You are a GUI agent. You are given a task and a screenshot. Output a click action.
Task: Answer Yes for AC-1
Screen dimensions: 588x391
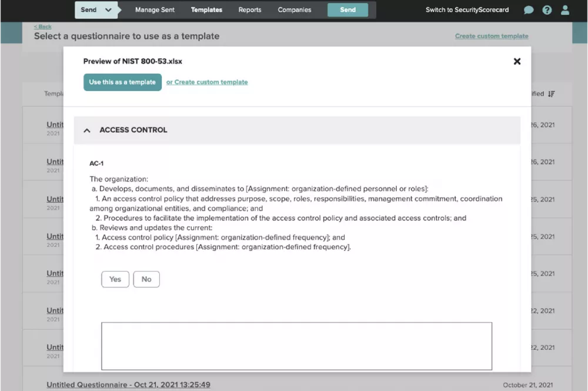click(x=115, y=279)
